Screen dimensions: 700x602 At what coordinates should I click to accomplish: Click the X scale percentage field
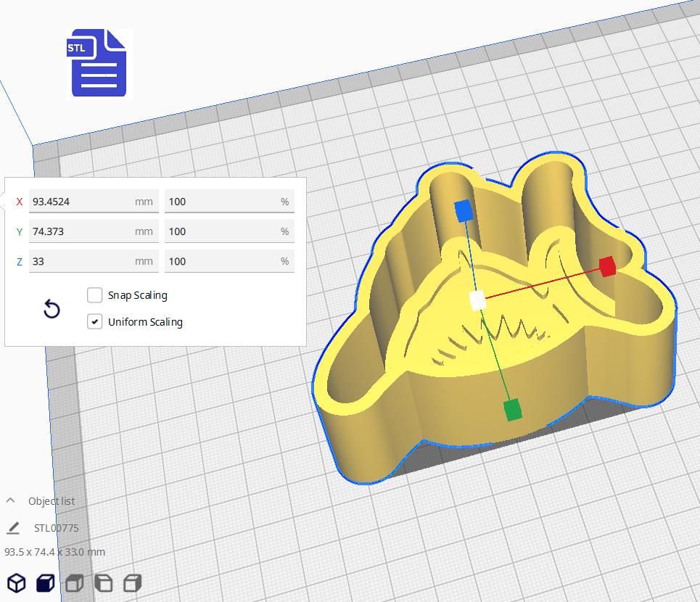point(229,201)
